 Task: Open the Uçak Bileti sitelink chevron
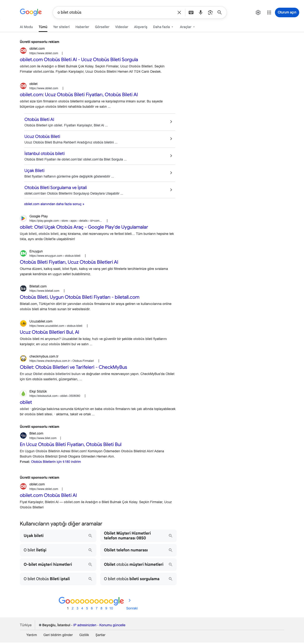(x=171, y=173)
